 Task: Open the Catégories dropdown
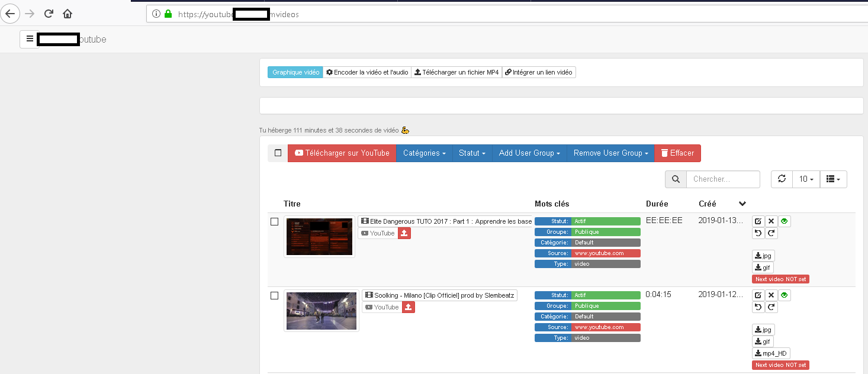[x=424, y=153]
